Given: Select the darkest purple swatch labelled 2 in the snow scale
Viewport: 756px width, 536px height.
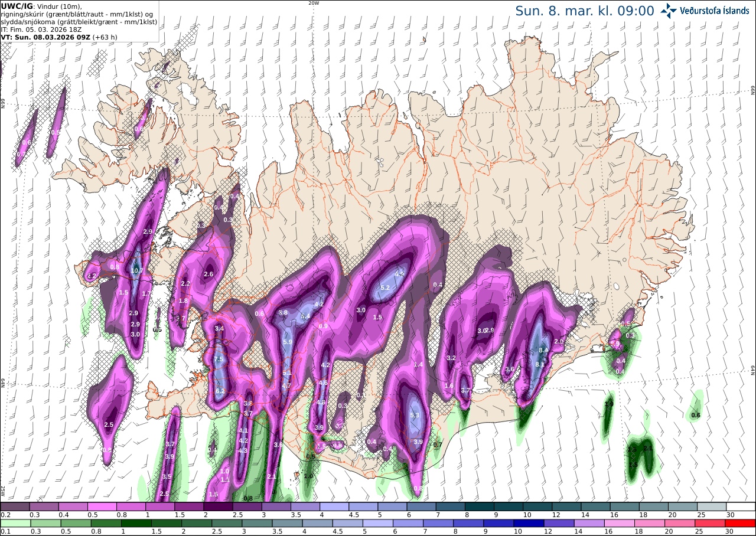Looking at the screenshot, I should tap(218, 506).
